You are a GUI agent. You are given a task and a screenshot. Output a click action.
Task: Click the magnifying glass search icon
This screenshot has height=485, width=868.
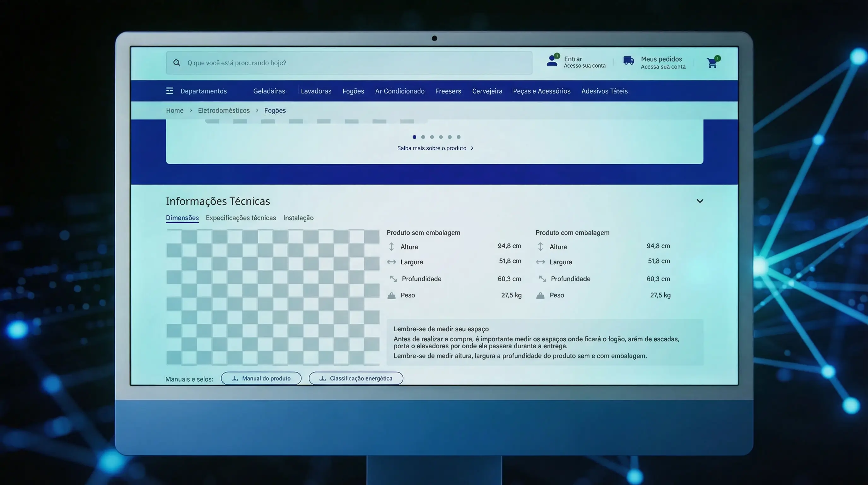pyautogui.click(x=177, y=63)
